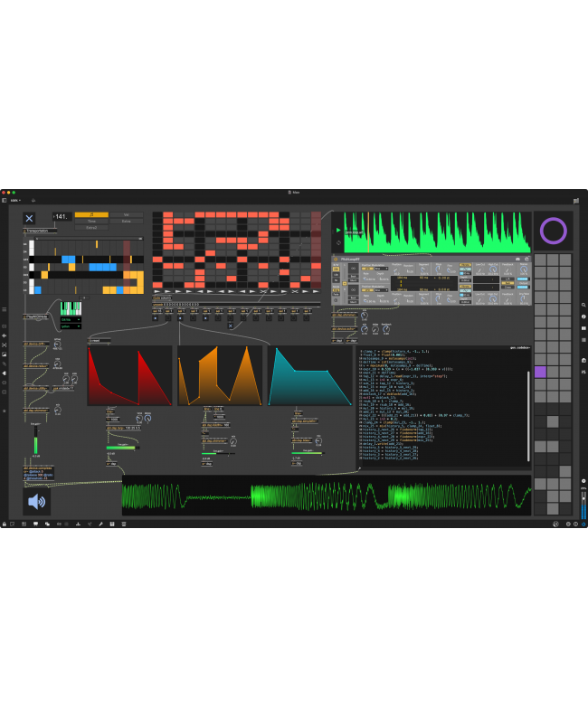Switch to the Vel tab
Image resolution: width=588 pixels, height=718 pixels.
[126, 214]
